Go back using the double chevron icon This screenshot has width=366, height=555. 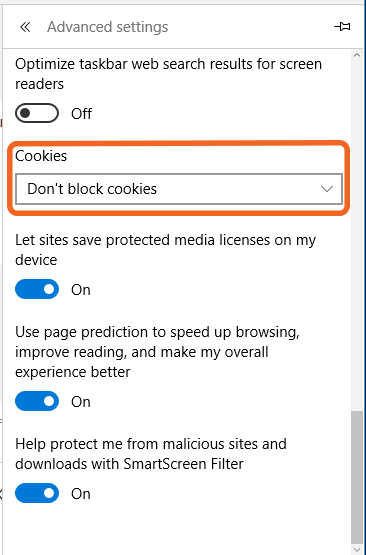tap(25, 27)
